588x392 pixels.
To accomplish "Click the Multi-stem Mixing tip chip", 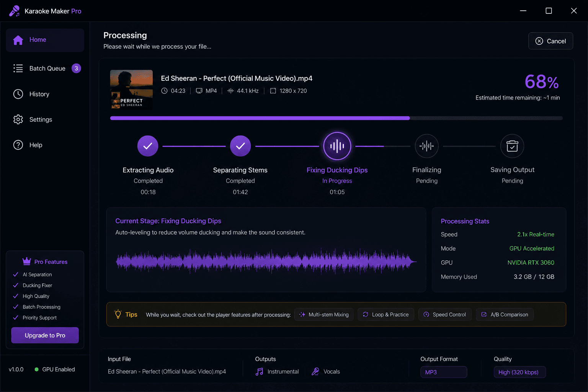I will [324, 314].
